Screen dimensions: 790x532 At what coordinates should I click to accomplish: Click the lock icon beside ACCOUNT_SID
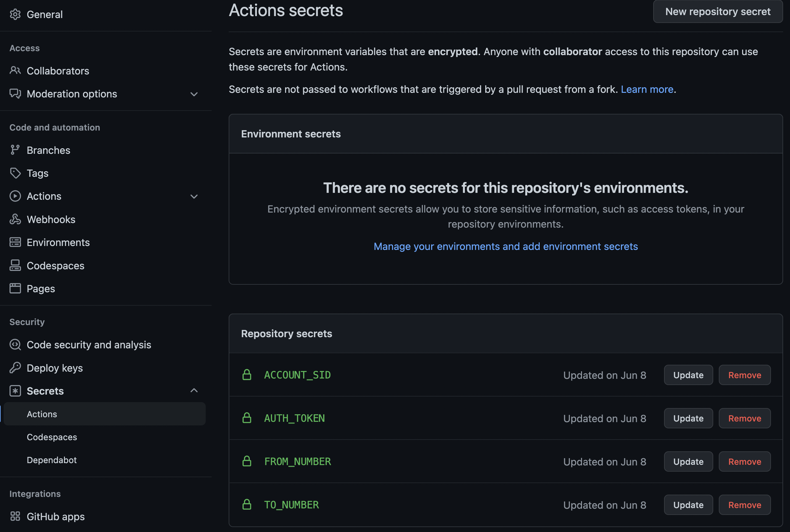(247, 375)
